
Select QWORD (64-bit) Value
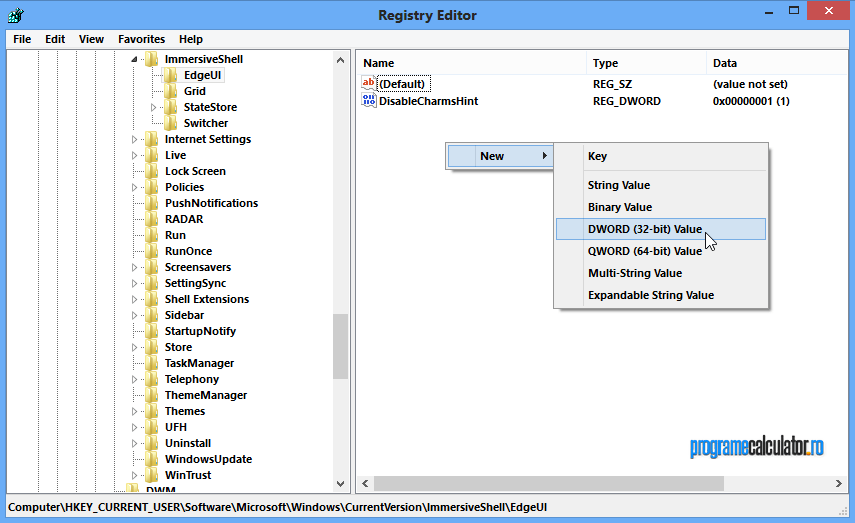point(661,251)
